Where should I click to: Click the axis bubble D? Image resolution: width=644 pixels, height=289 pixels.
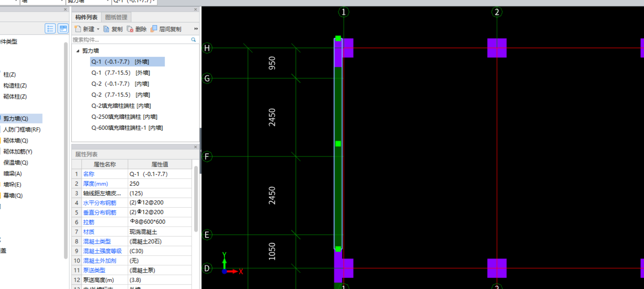pos(207,268)
